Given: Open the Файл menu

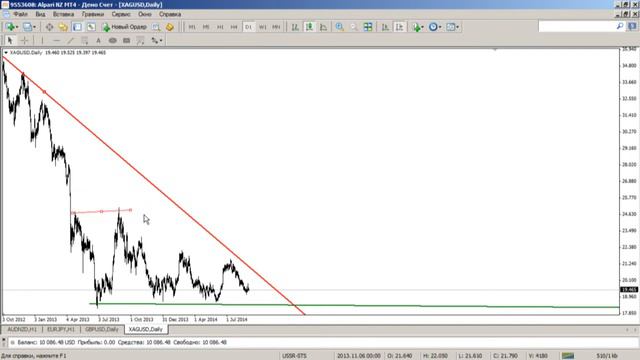Looking at the screenshot, I should pyautogui.click(x=20, y=14).
